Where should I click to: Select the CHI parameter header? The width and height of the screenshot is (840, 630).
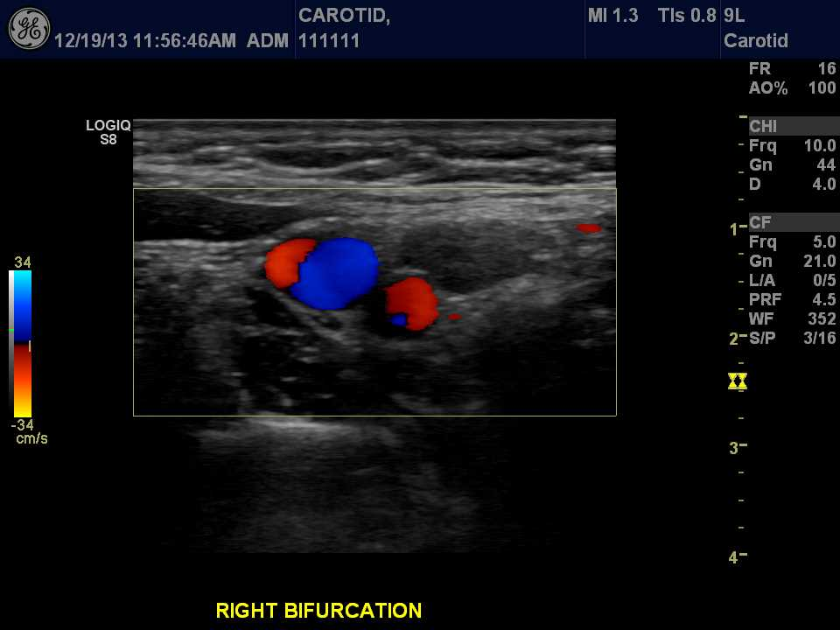763,126
